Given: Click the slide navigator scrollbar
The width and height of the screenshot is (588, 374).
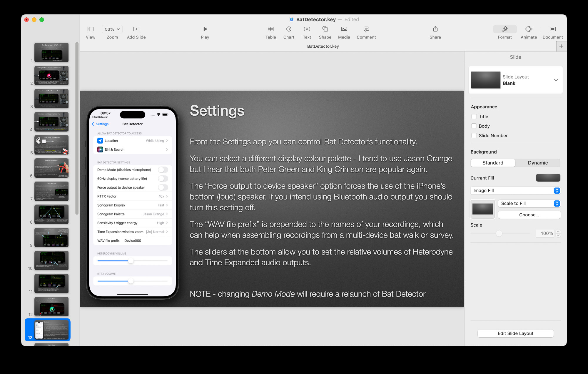Looking at the screenshot, I should point(77,128).
